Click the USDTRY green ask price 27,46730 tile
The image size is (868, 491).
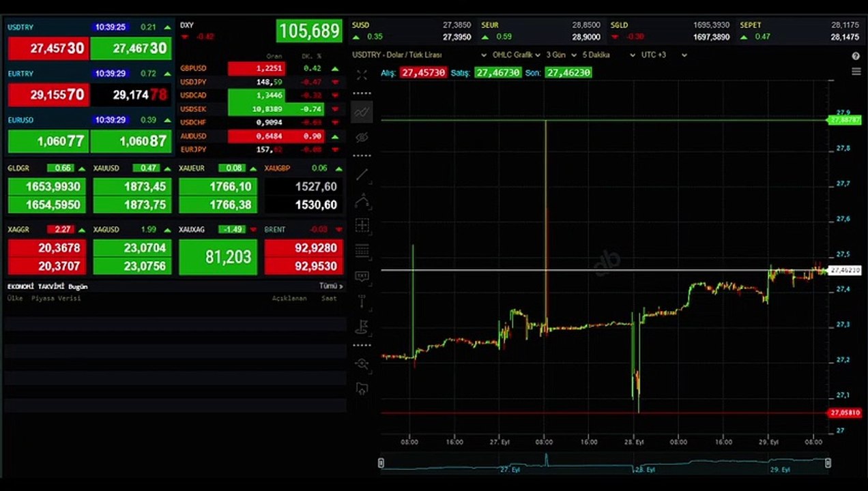point(130,48)
